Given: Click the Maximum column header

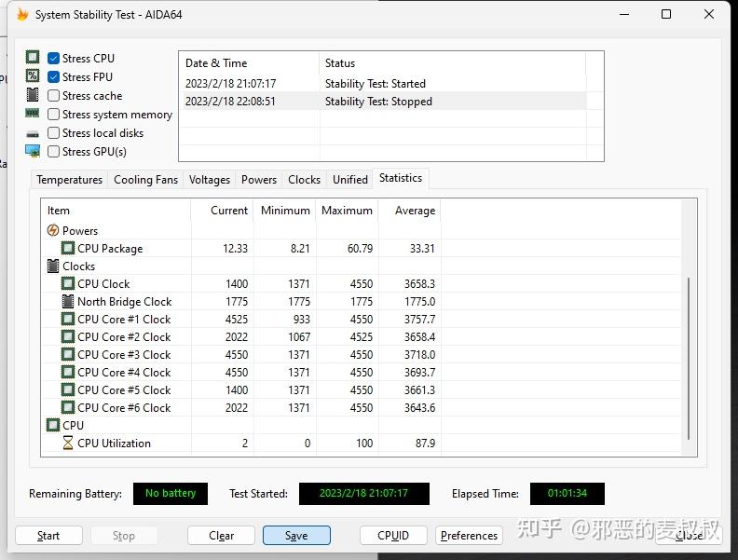Looking at the screenshot, I should pyautogui.click(x=348, y=211).
